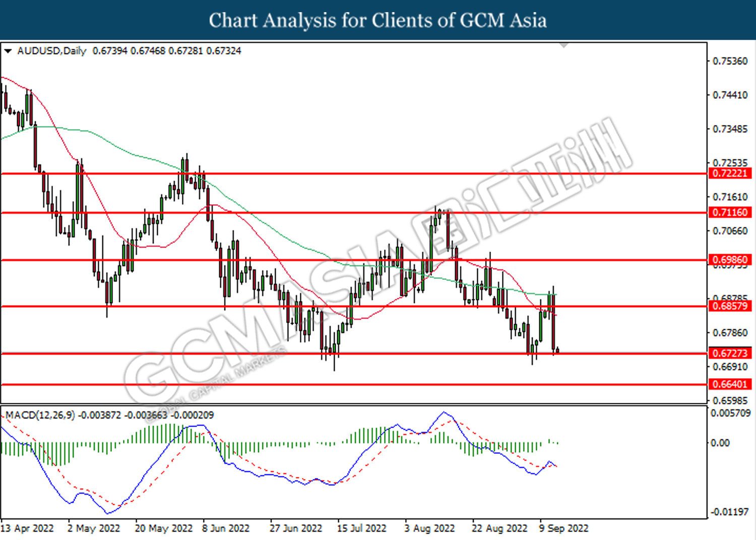Click the 20 May 2022 date label
This screenshot has height=540, width=756.
164,528
